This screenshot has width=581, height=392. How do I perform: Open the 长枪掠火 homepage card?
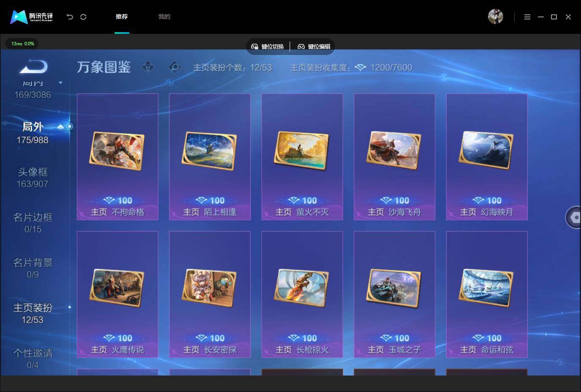(302, 294)
